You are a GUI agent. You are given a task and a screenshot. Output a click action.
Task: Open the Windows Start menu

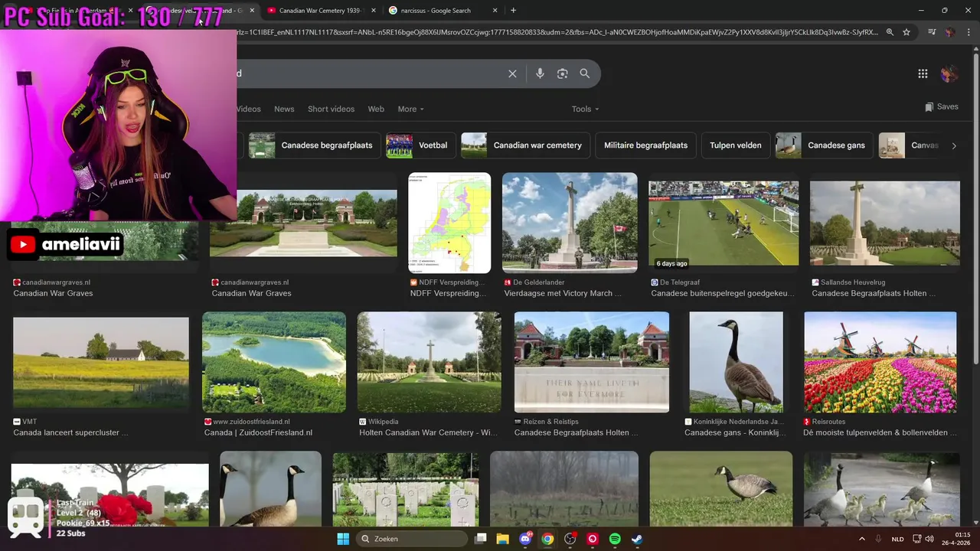coord(343,539)
